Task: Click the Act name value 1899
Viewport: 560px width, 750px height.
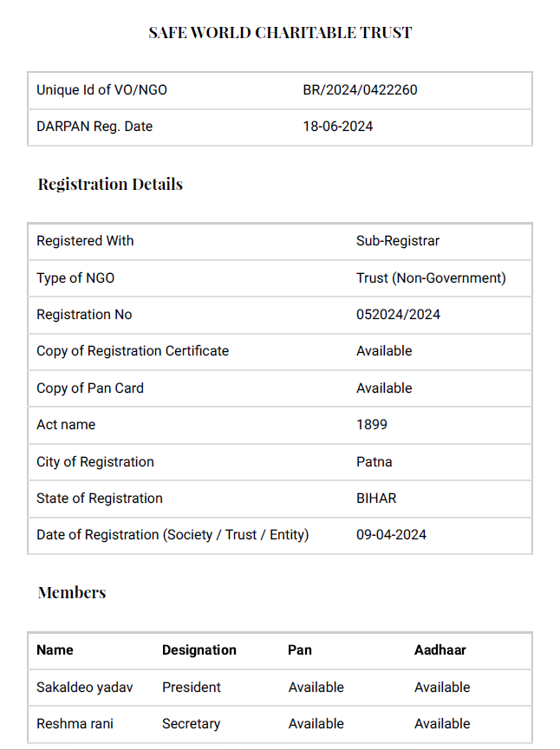Action: [372, 425]
